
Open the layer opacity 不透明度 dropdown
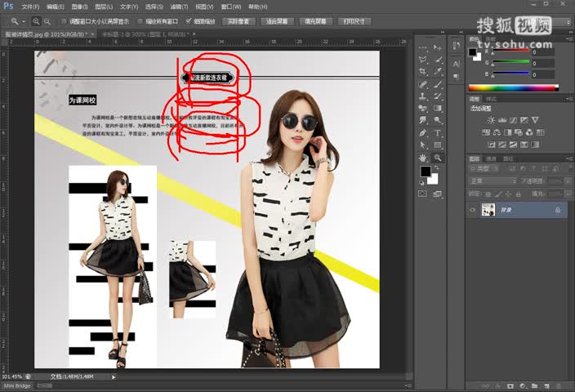pos(569,181)
